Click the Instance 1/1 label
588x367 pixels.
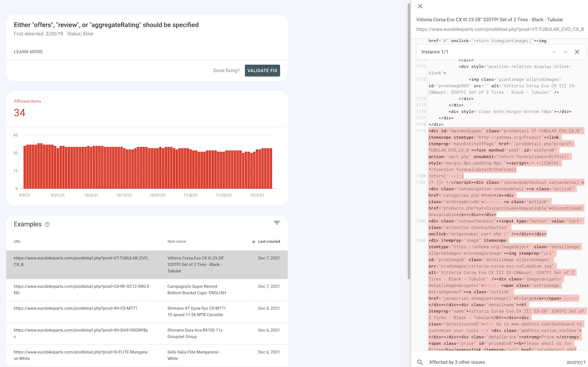point(435,52)
